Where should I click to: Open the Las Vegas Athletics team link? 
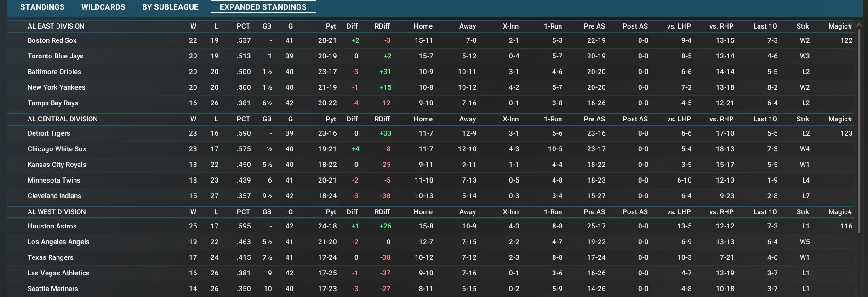58,273
